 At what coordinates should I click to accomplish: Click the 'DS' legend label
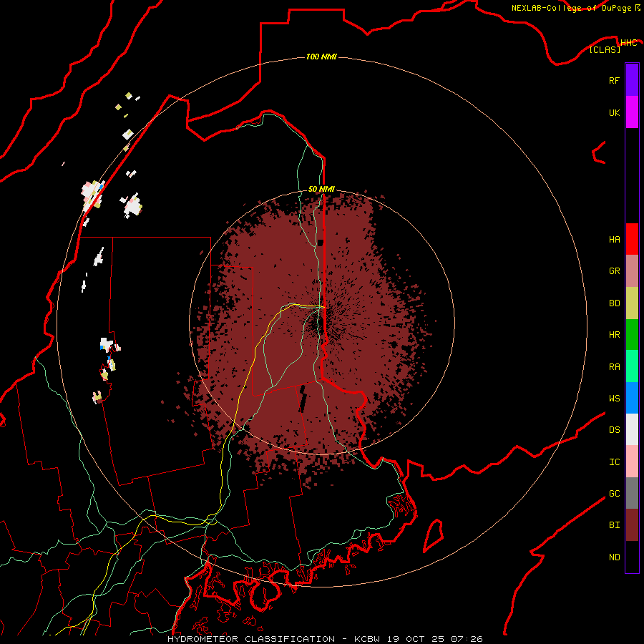pyautogui.click(x=614, y=430)
